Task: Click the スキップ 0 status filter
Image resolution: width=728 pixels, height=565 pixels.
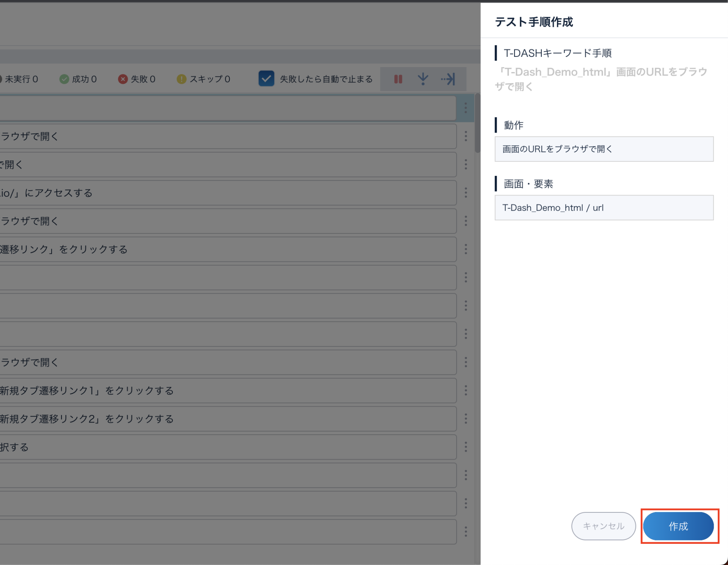Action: click(x=204, y=79)
